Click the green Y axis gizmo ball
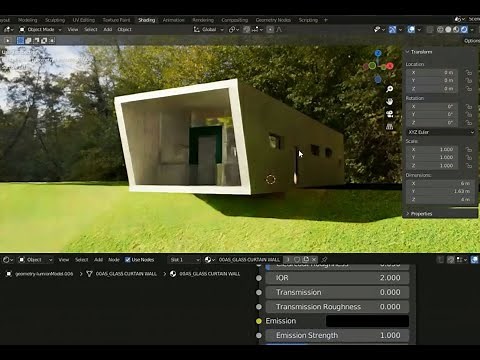Screen dimensions: 480x360 [x=372, y=66]
